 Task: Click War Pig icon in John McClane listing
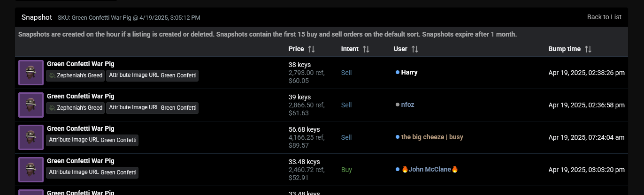click(31, 170)
